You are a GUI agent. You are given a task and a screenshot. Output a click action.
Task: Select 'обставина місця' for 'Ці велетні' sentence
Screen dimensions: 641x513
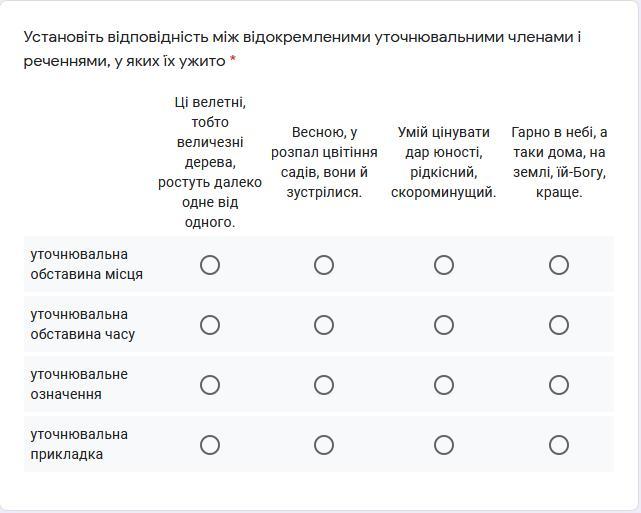point(210,265)
